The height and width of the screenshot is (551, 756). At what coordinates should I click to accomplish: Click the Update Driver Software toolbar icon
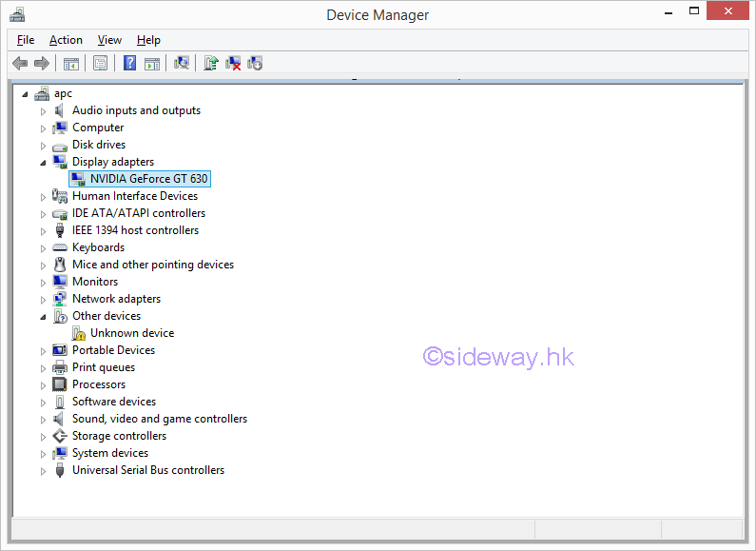coord(211,64)
